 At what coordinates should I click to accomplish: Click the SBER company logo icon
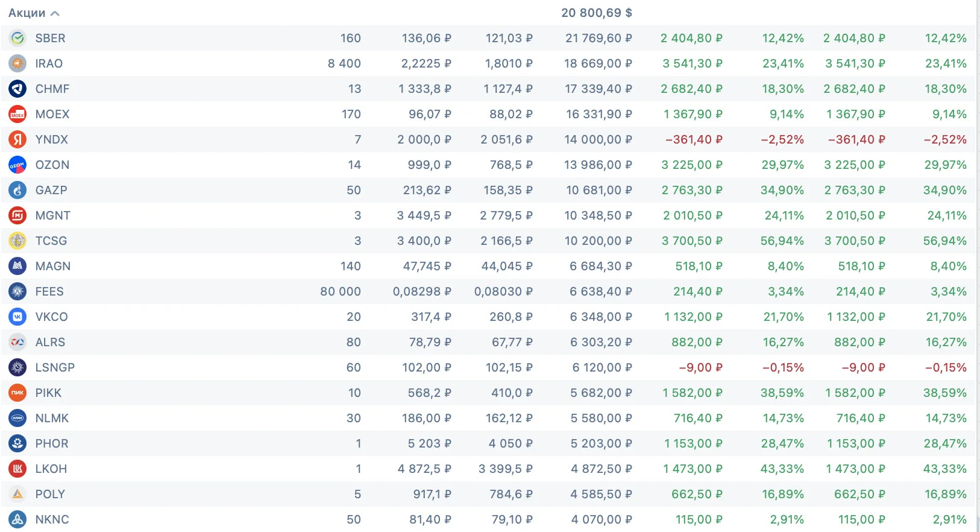[x=17, y=38]
